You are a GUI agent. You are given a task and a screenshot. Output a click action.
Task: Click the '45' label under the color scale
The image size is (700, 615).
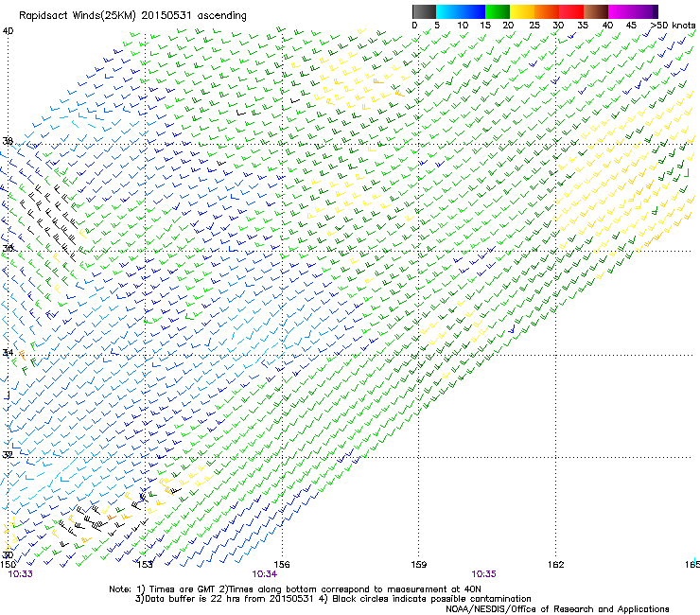click(631, 26)
